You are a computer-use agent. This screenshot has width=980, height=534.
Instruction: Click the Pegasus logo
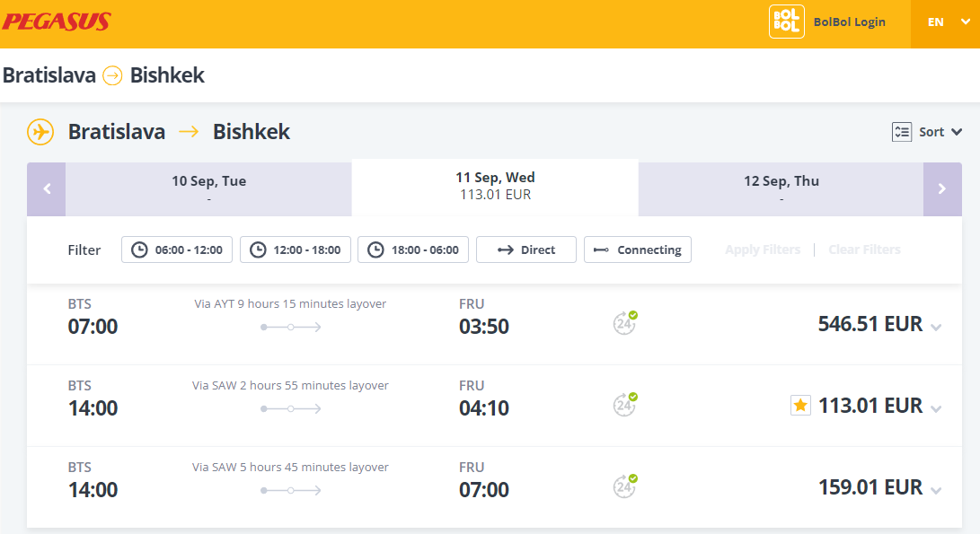pos(57,22)
